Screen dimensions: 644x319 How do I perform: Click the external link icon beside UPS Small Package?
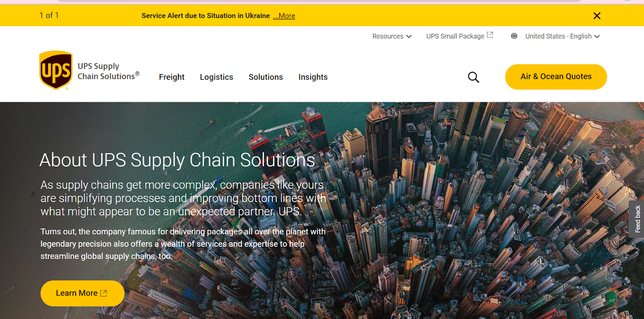(490, 35)
